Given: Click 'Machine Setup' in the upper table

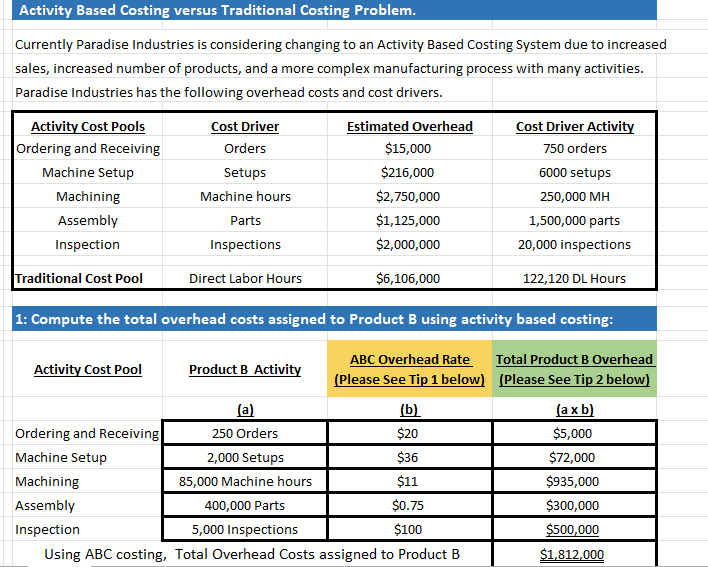Looking at the screenshot, I should [x=88, y=172].
